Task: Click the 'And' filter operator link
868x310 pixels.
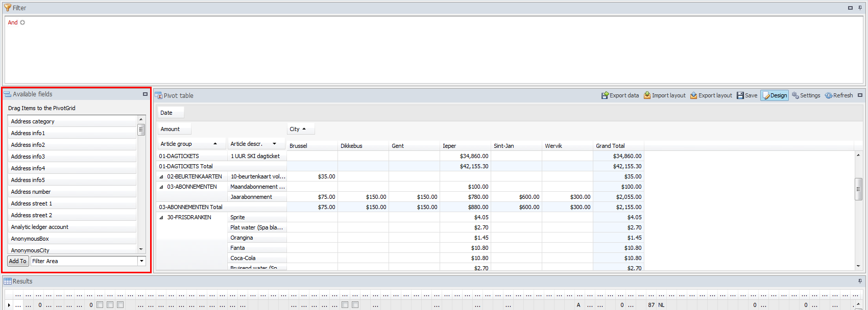Action: (x=13, y=22)
